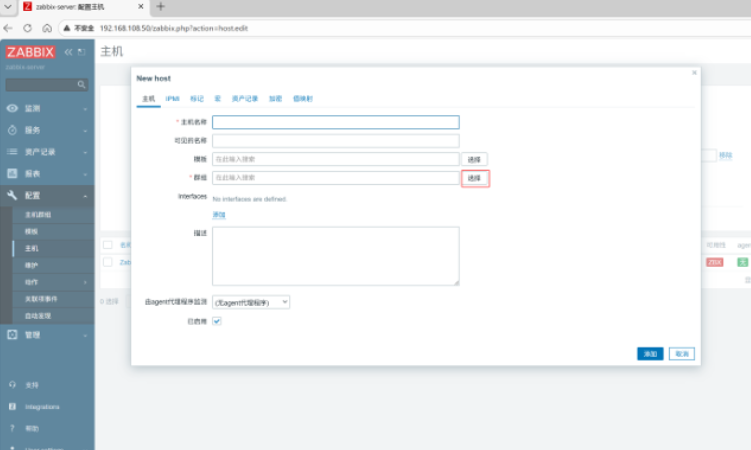Toggle the checkbox for the Zab host row

(x=108, y=262)
